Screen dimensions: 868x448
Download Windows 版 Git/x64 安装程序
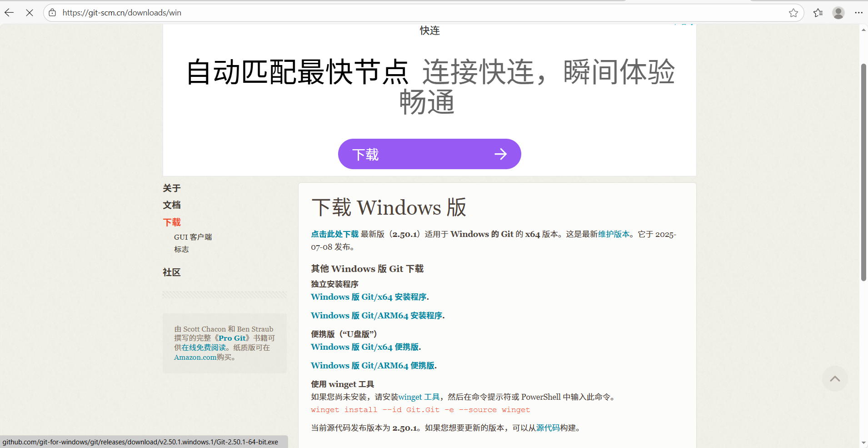click(x=369, y=297)
